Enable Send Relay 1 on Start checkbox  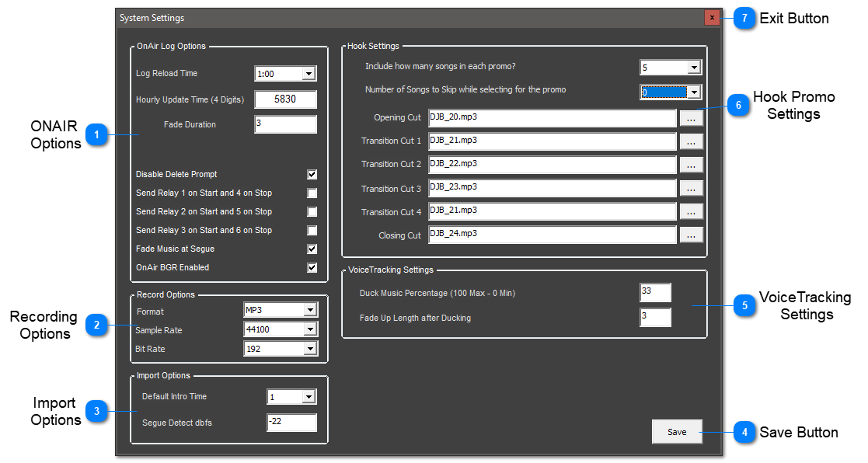point(312,193)
